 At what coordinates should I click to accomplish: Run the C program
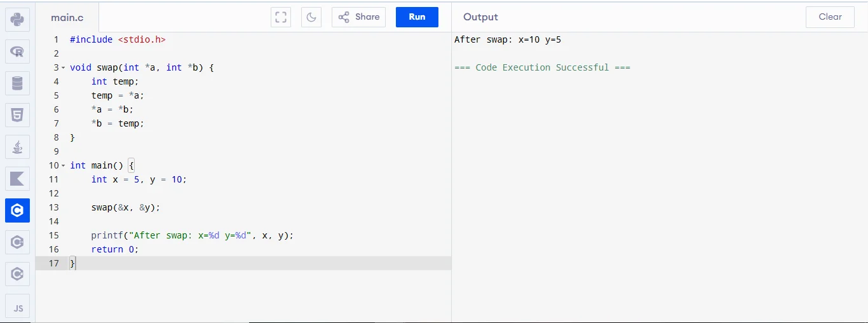click(417, 17)
